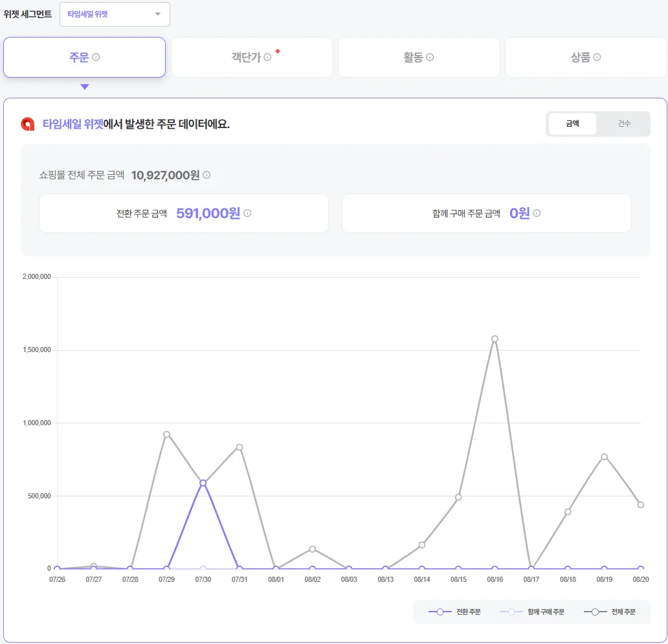Screen dimensions: 668x644
Task: Click 전체 주문 data point at 08/15
Action: pos(458,497)
